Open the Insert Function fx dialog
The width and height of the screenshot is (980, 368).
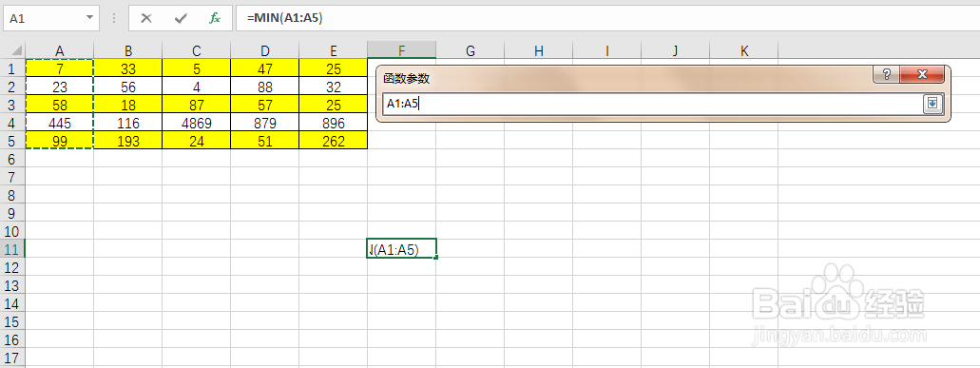215,19
